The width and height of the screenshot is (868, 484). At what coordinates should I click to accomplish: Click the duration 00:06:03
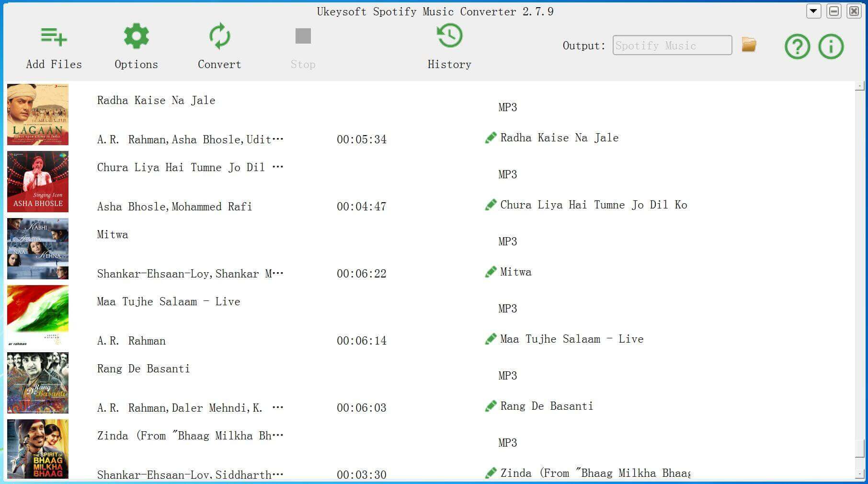click(x=362, y=408)
